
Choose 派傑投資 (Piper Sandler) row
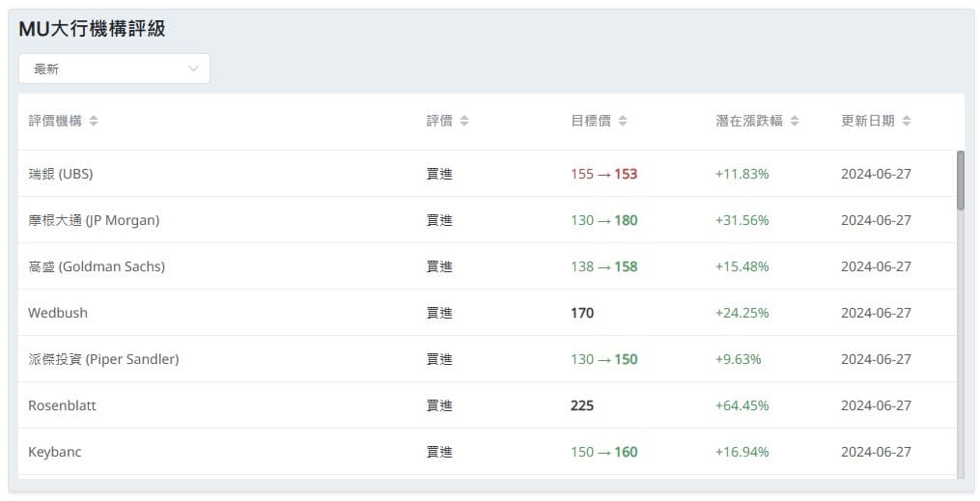tap(103, 359)
